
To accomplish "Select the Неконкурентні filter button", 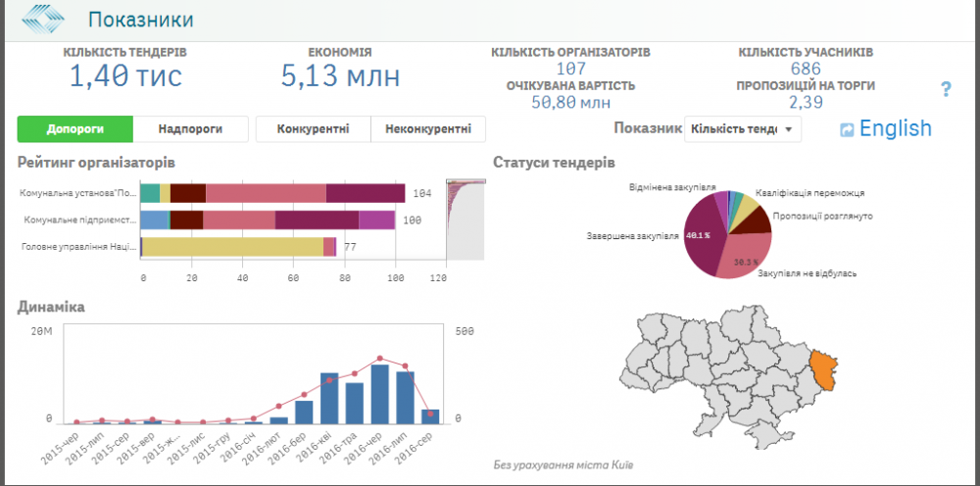I will (x=428, y=128).
